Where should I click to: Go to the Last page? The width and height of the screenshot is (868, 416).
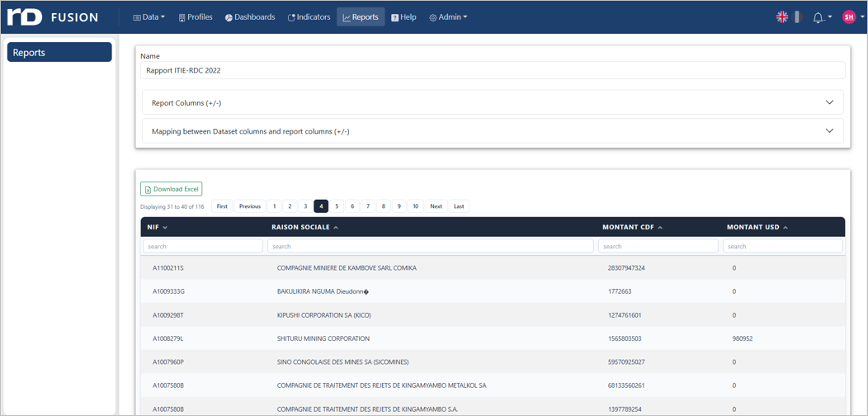pyautogui.click(x=459, y=206)
